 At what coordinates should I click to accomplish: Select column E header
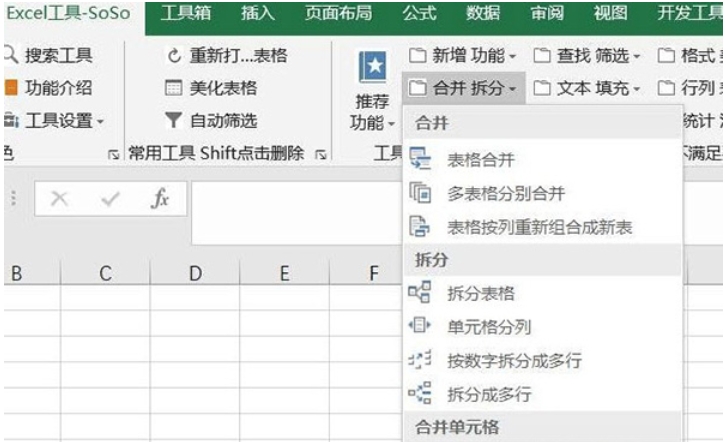tap(284, 273)
